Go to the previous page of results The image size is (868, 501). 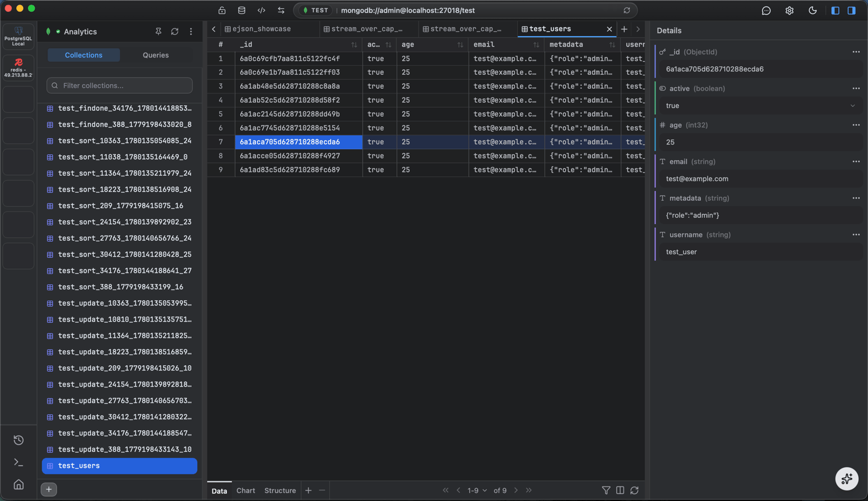click(458, 491)
